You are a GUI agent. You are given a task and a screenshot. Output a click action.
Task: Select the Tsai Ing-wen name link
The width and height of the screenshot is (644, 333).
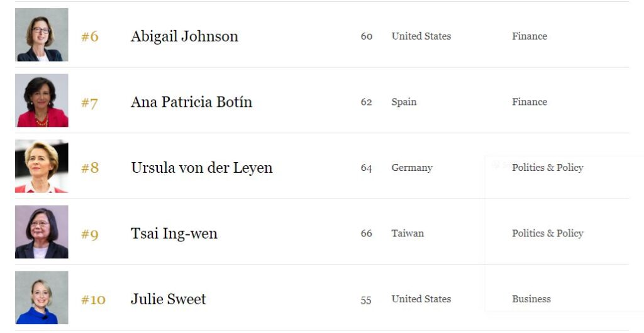click(x=174, y=233)
